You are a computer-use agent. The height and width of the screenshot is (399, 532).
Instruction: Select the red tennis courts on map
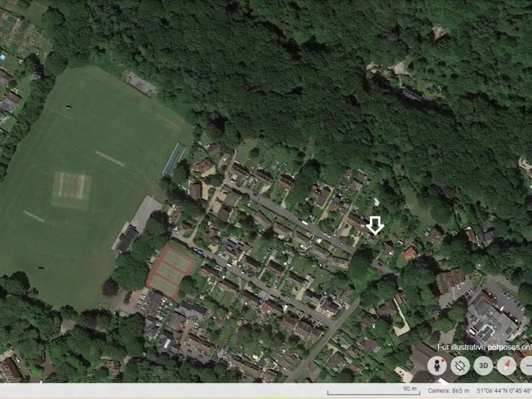[170, 272]
